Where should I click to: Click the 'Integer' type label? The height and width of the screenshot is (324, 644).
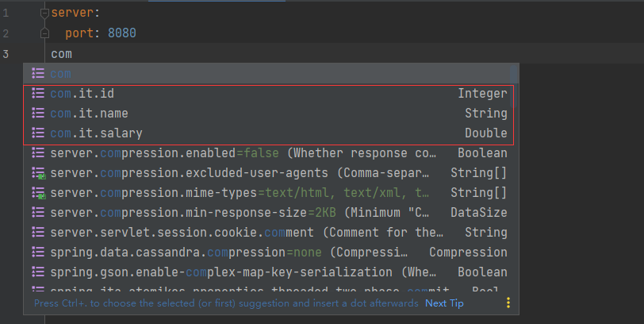tap(482, 94)
